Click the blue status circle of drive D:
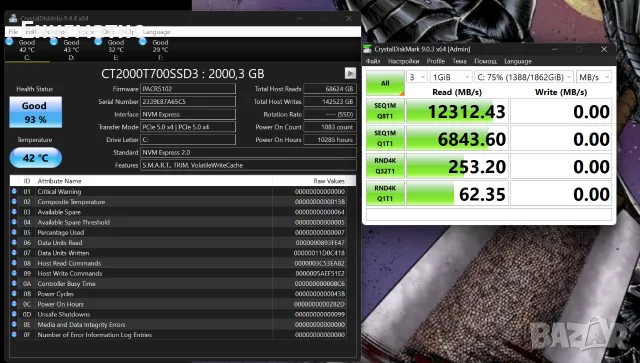Viewport: 640px width, 363px height. click(53, 42)
